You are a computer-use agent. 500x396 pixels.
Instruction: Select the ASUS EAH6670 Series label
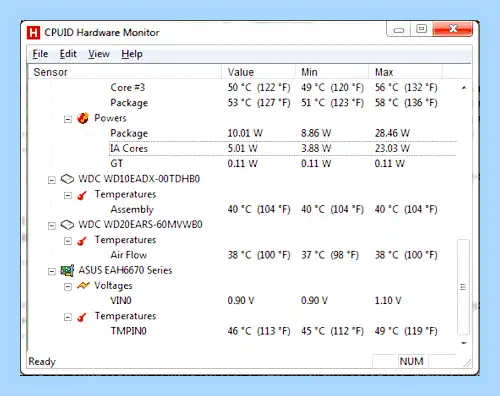tap(125, 270)
